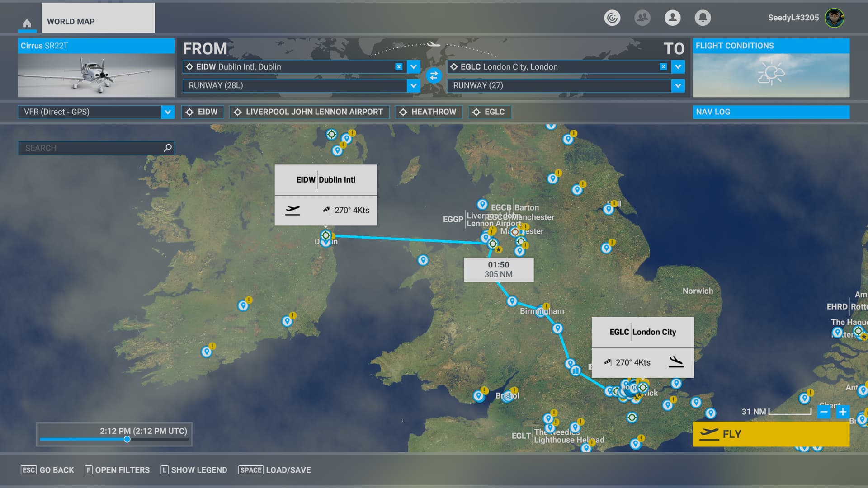The image size is (868, 488).
Task: Click the EGLC London City info card
Action: (643, 347)
